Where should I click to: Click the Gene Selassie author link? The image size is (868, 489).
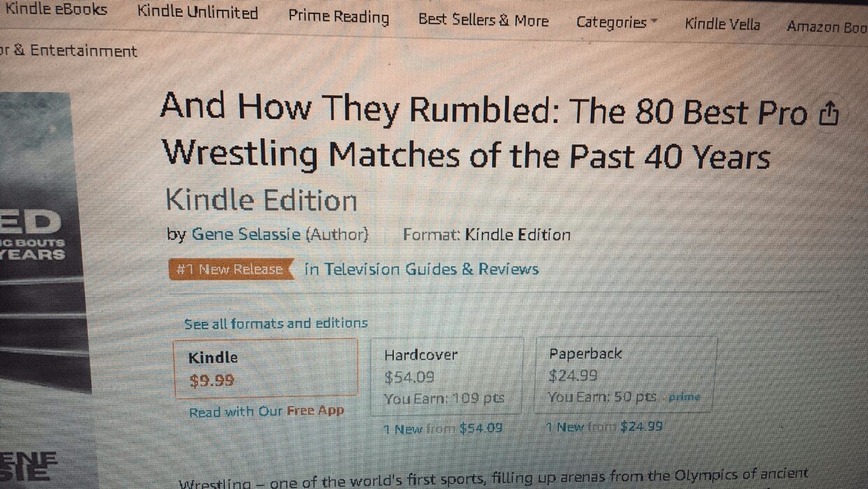[245, 234]
